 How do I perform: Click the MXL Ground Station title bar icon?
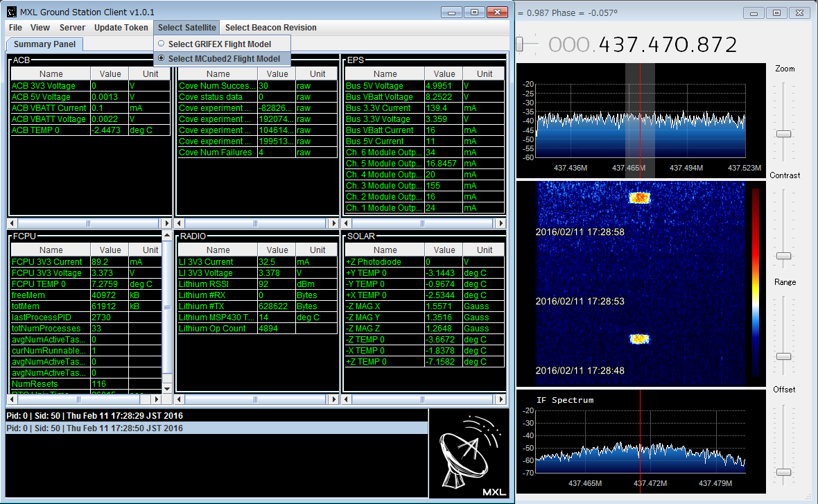(12, 12)
